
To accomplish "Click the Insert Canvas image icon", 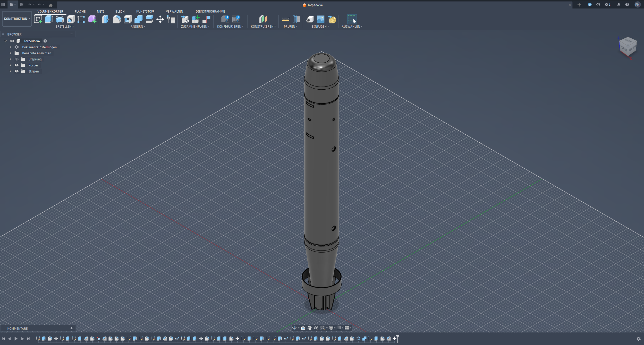I will click(321, 19).
